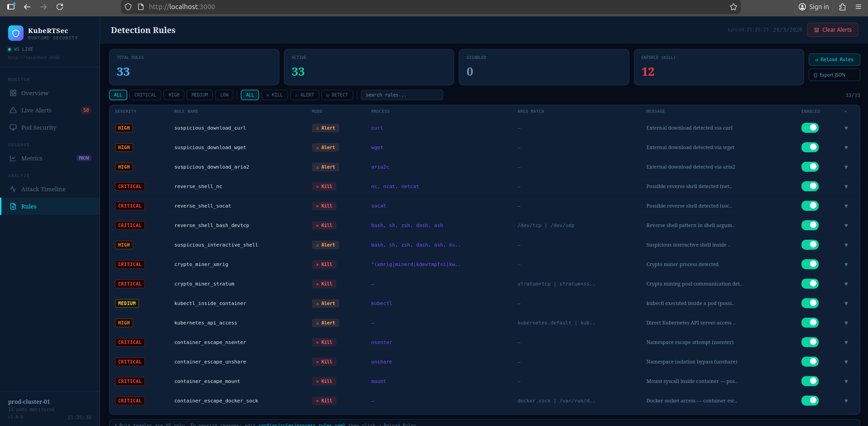
Task: Click the sort arrow beside ENABLED header
Action: (846, 111)
